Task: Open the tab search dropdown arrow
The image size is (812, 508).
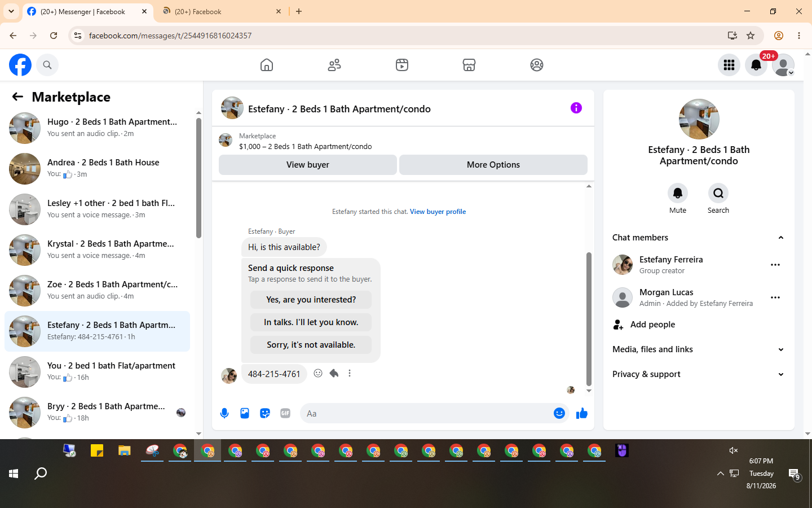Action: coord(11,11)
